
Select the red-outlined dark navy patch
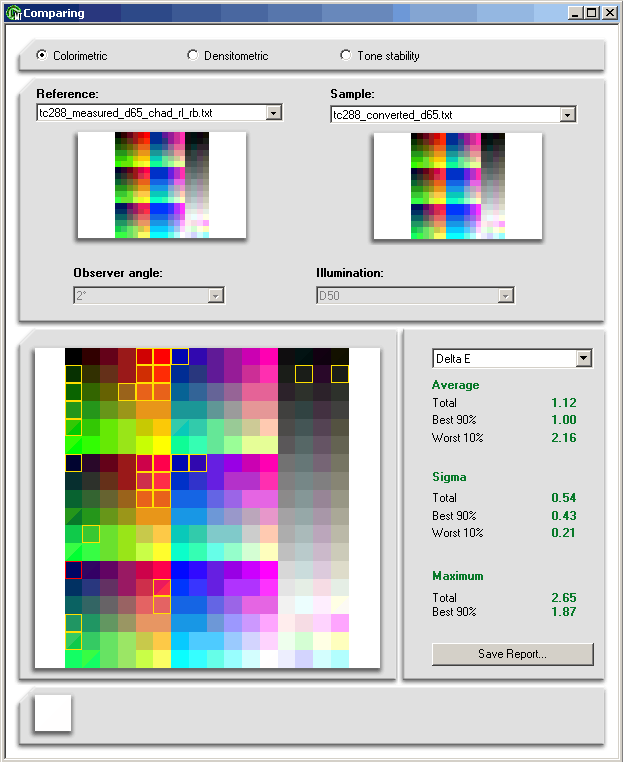[73, 570]
